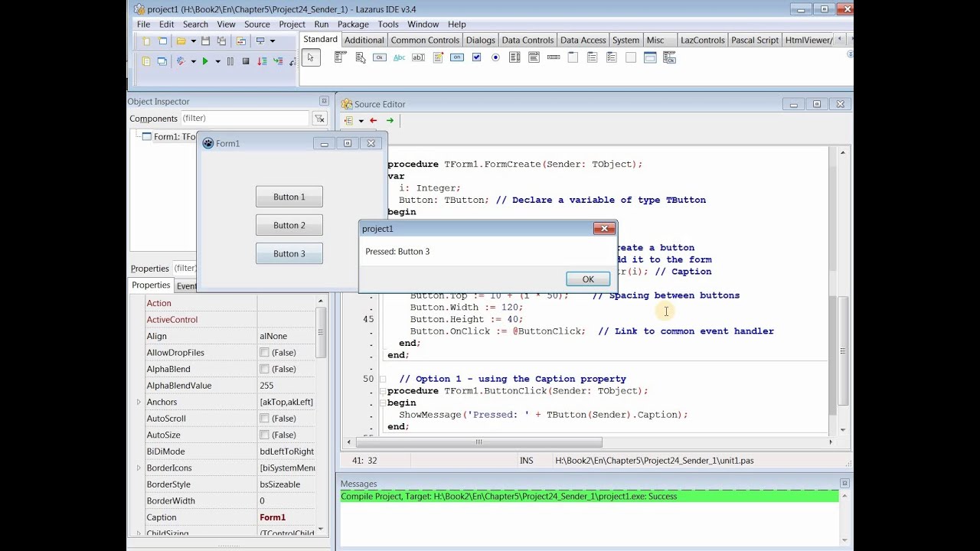Open the Tools menu
This screenshot has width=980, height=551.
tap(388, 24)
